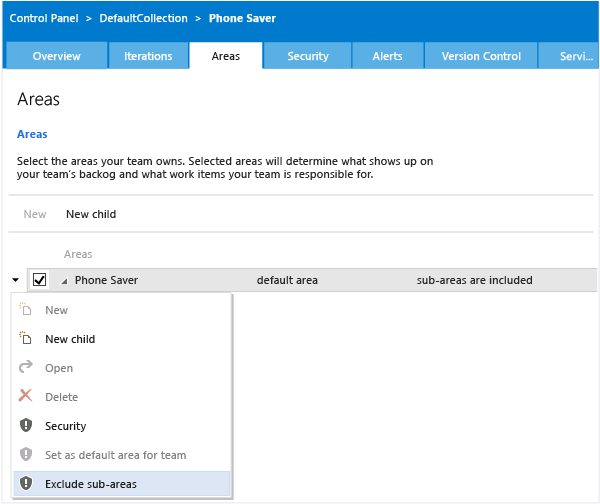This screenshot has width=600, height=504.
Task: Choose Exclude sub-areas menu entry
Action: tap(122, 484)
